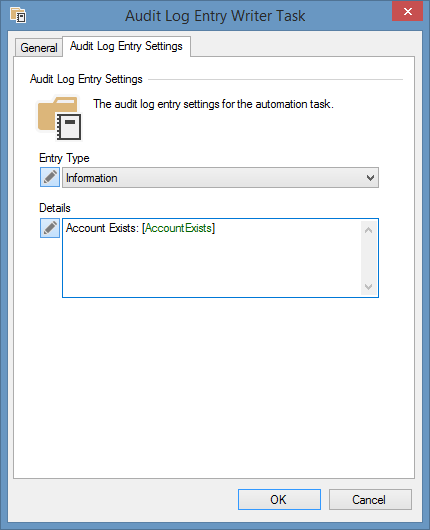Screen dimensions: 430x530
Task: Click the Audit Log Entry Writer Task title
Action: [x=215, y=16]
